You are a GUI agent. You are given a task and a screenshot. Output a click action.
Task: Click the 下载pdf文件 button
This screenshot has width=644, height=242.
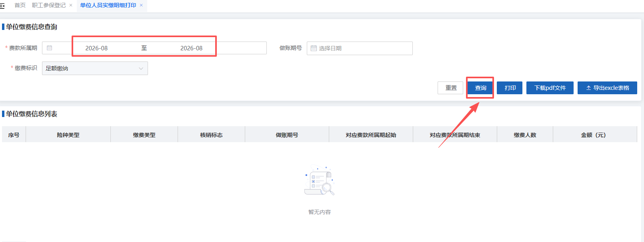pyautogui.click(x=550, y=88)
